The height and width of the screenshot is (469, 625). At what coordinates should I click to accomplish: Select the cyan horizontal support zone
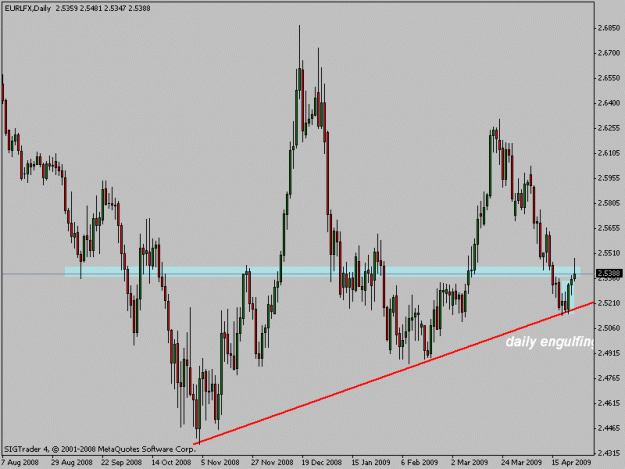pos(322,271)
